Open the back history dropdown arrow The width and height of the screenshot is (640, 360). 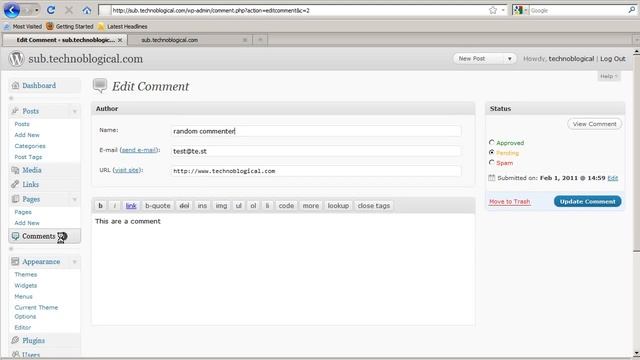pos(37,10)
